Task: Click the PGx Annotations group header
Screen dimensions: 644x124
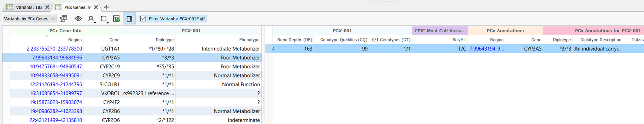Action: (x=505, y=31)
